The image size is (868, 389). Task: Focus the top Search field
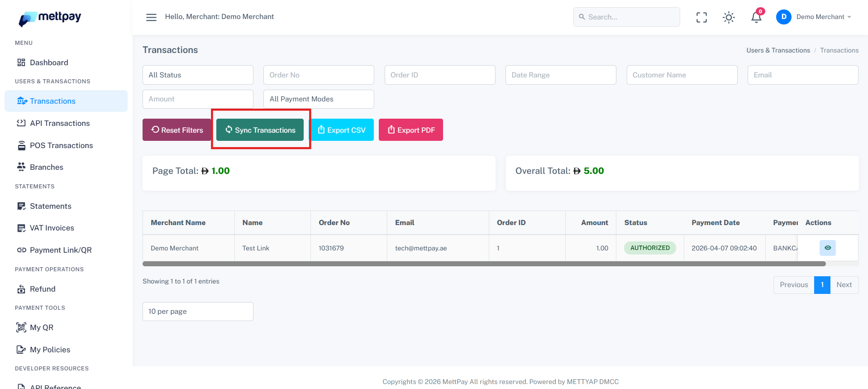626,17
